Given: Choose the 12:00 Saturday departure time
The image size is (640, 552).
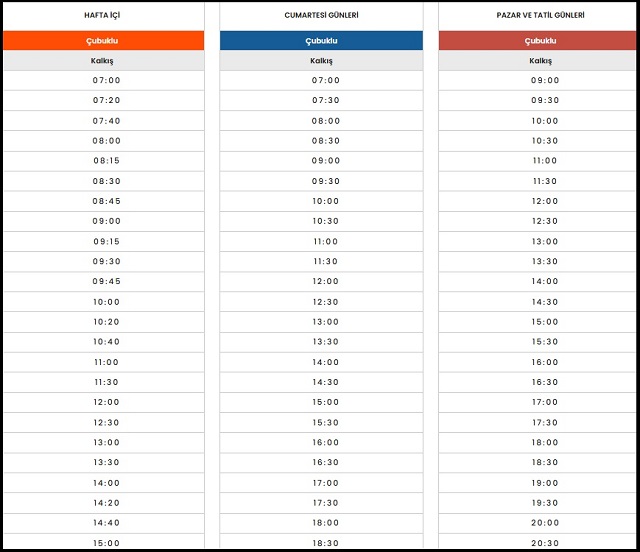Looking at the screenshot, I should [x=325, y=282].
